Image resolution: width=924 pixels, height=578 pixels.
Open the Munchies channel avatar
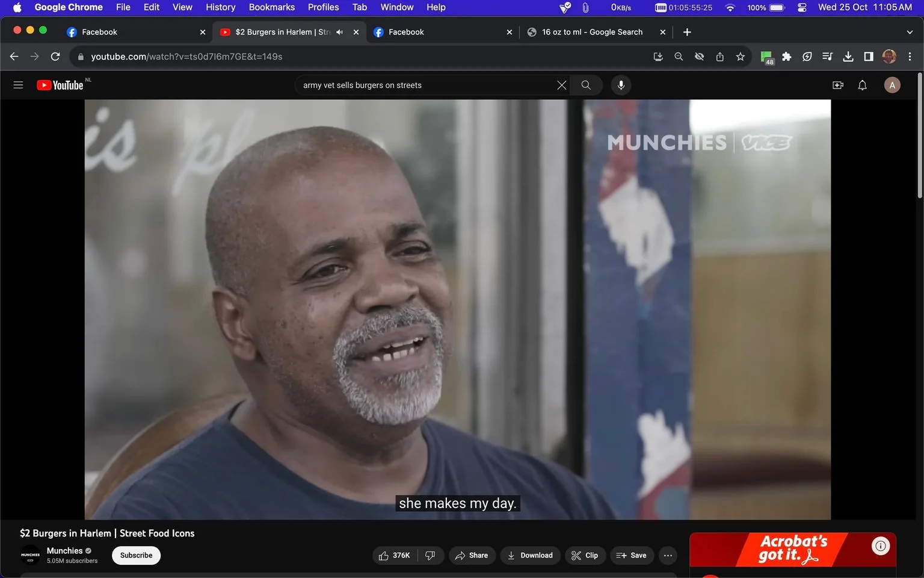[30, 555]
